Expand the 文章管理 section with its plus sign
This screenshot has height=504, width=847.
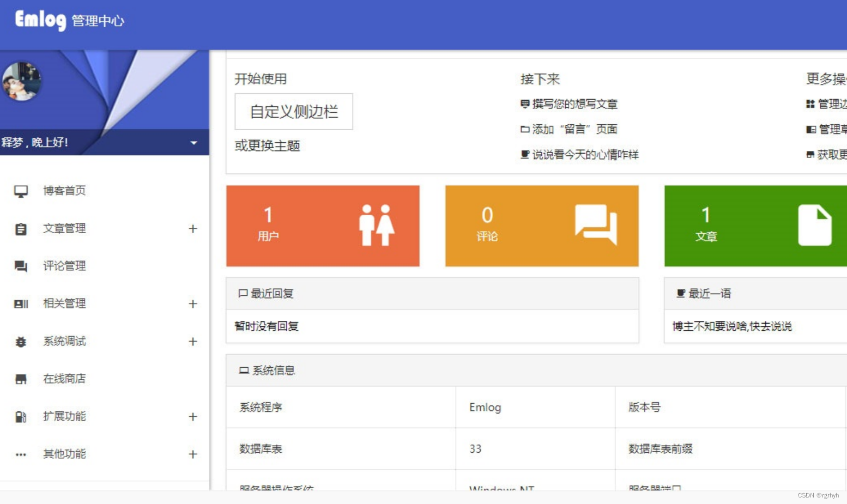point(192,228)
